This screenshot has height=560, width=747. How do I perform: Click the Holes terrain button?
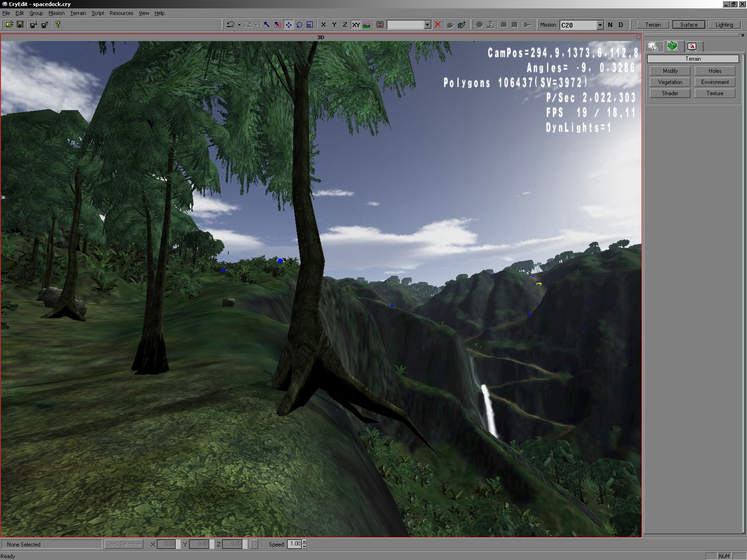tap(715, 71)
